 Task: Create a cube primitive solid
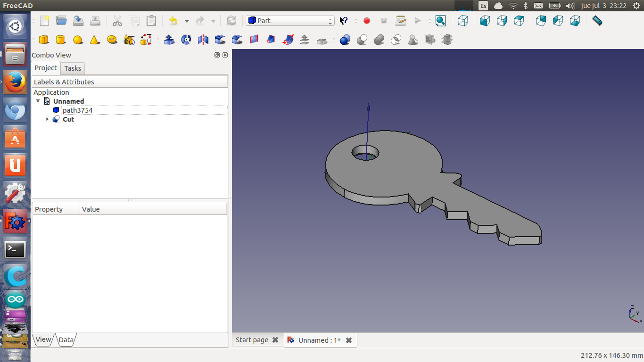point(44,40)
